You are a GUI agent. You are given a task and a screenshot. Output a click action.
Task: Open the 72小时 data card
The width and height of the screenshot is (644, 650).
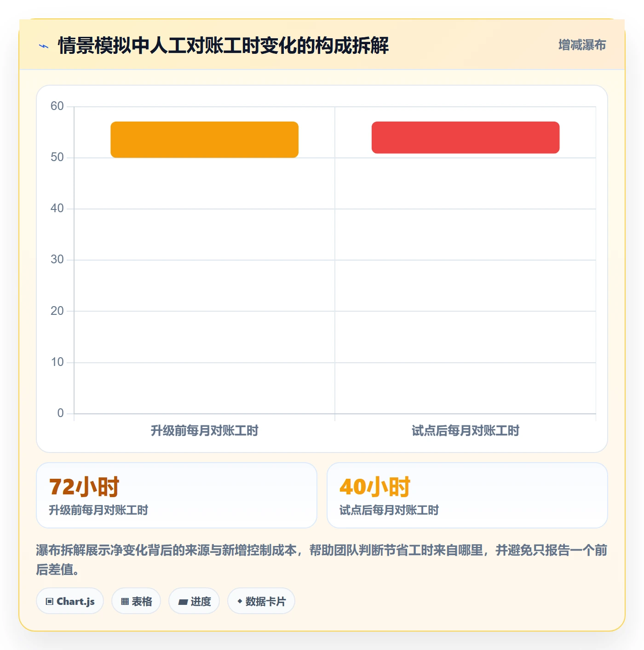[177, 495]
